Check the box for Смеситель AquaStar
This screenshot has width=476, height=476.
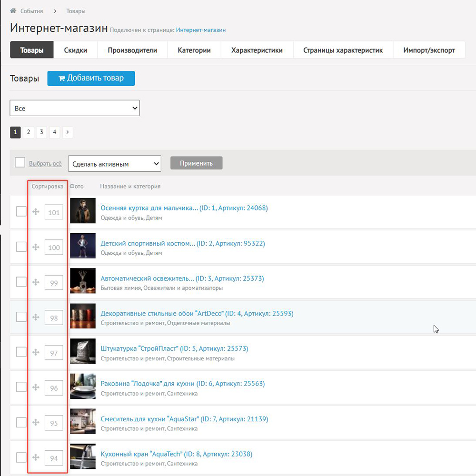(21, 422)
